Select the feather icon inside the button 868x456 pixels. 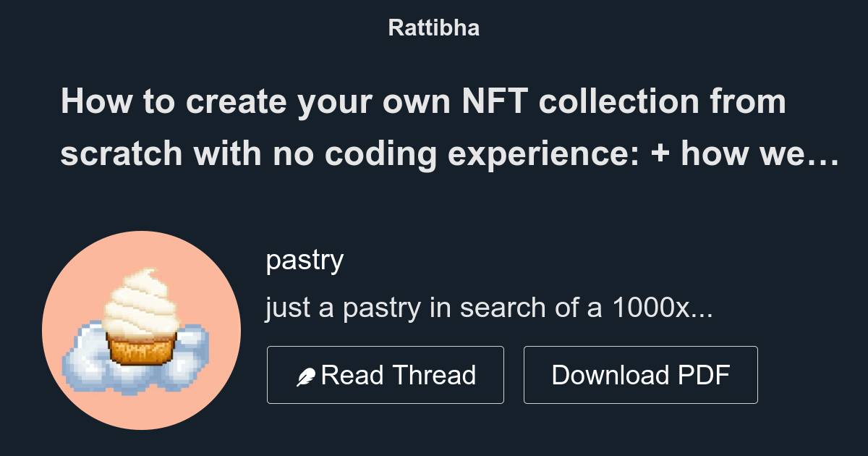[x=307, y=374]
